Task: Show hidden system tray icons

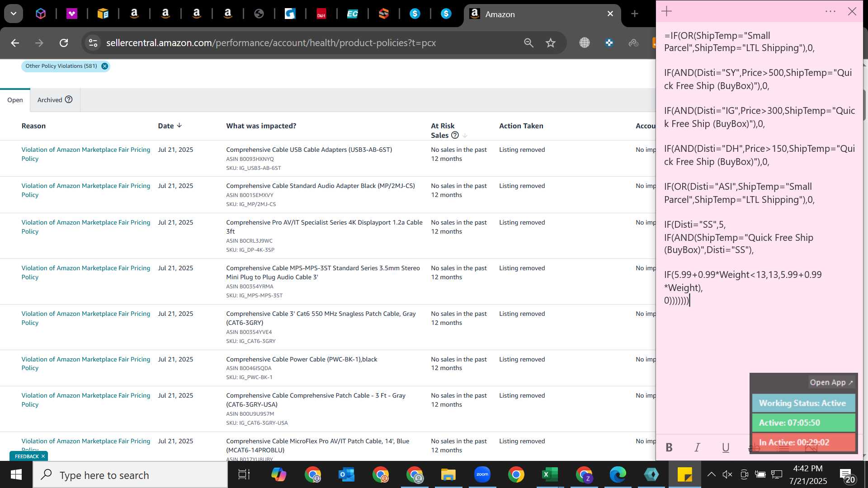Action: pyautogui.click(x=711, y=474)
